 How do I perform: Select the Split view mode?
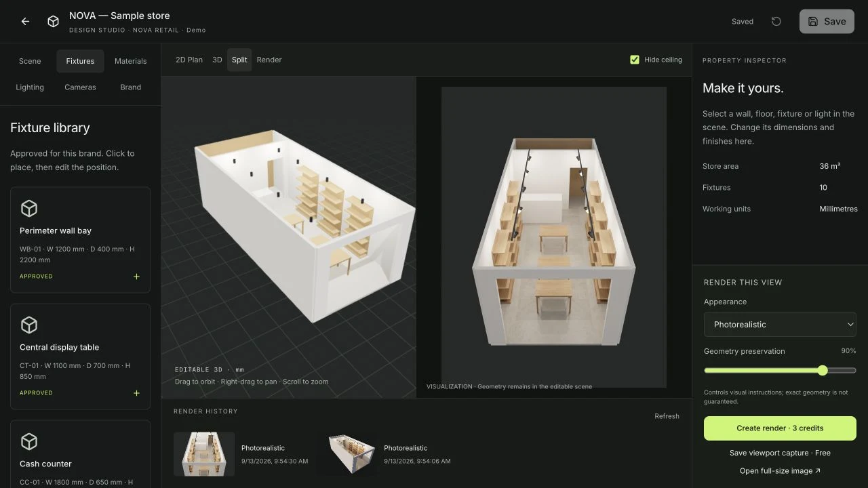point(239,60)
